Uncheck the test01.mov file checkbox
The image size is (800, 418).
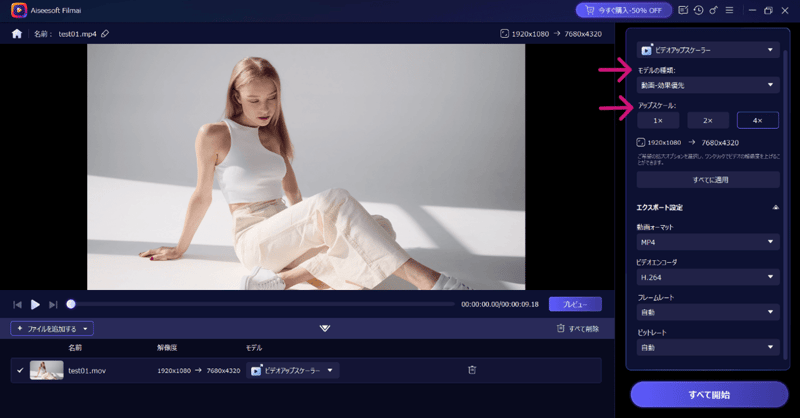point(20,370)
